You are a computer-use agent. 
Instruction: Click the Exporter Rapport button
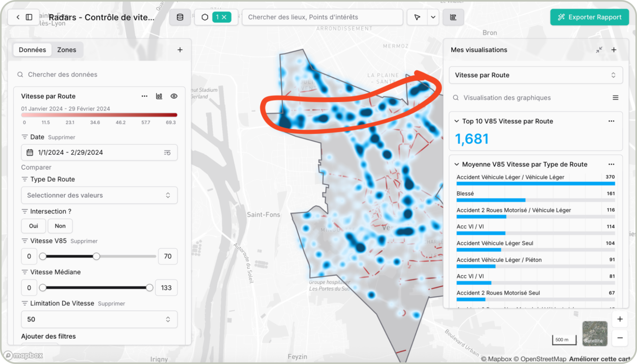tap(589, 17)
